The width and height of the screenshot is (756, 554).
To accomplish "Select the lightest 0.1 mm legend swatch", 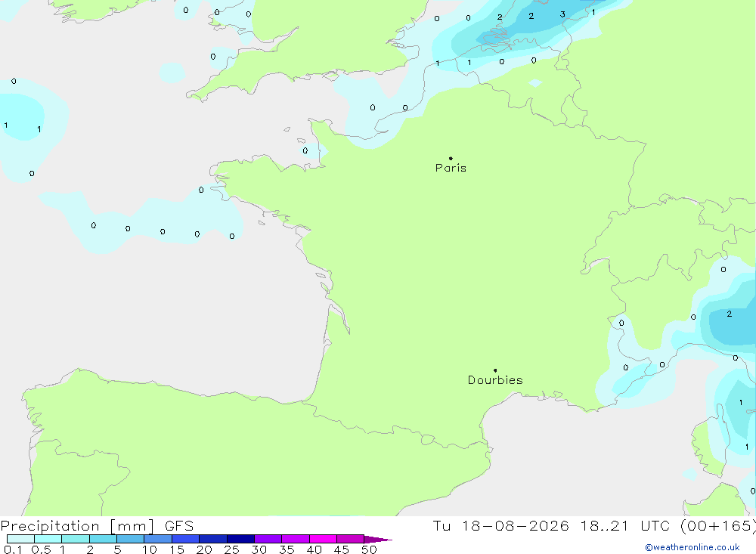I will pyautogui.click(x=20, y=539).
